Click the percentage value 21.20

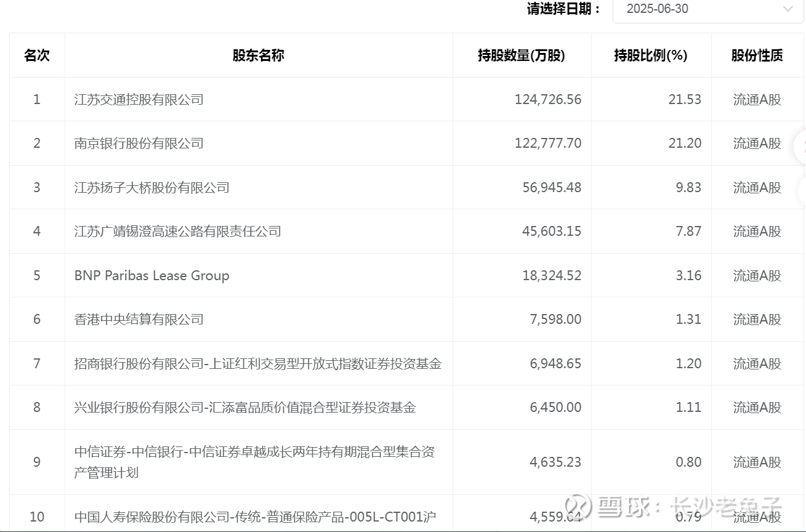(x=685, y=143)
